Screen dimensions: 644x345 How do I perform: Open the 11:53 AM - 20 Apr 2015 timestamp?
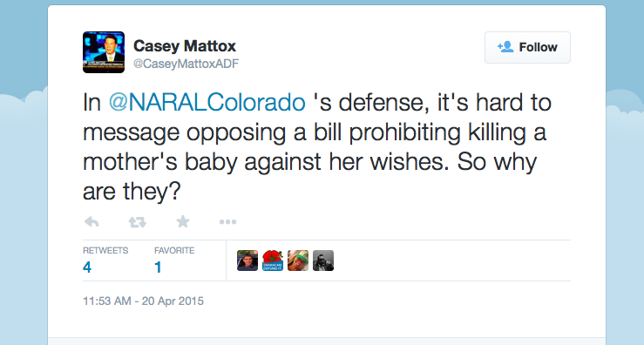coord(143,301)
